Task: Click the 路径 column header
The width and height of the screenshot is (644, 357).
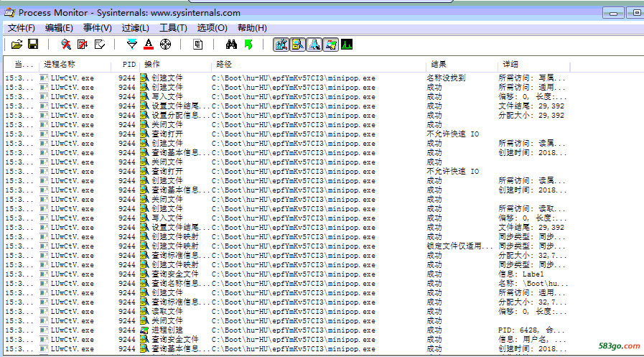Action: click(x=320, y=65)
